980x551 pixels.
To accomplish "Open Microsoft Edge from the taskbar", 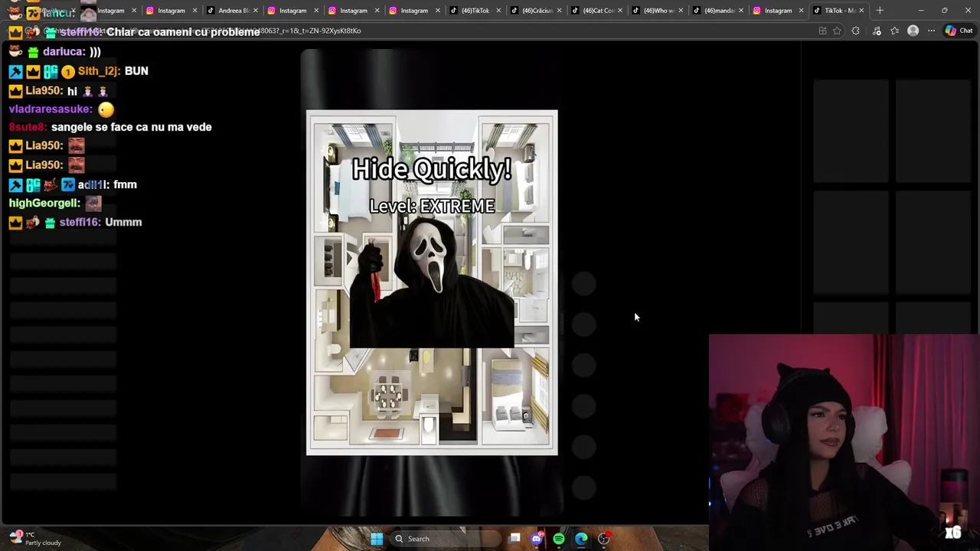I will 581,539.
